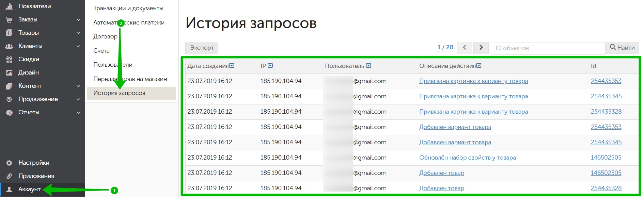Focus the ID объектов search field

coord(548,48)
